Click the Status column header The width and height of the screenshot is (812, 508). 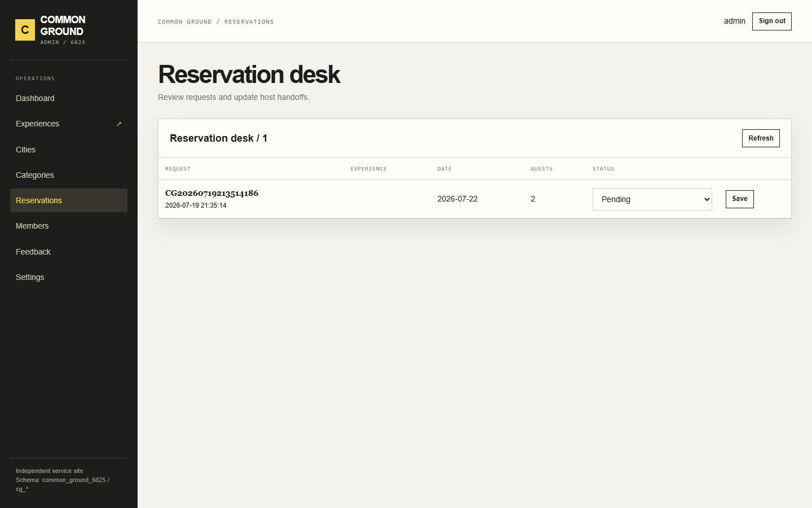(603, 169)
